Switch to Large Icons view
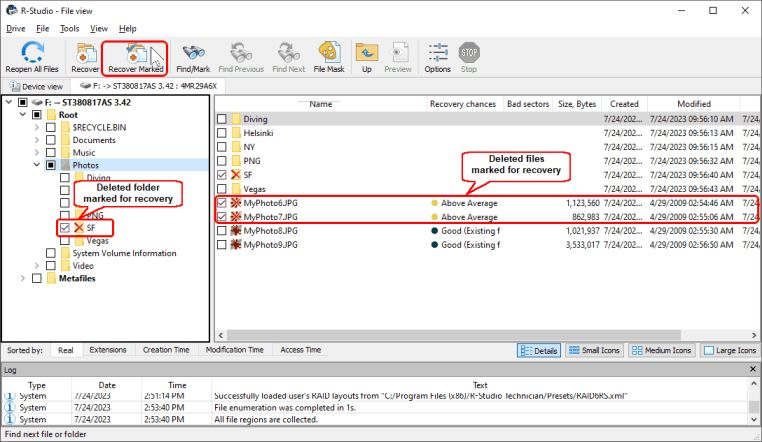This screenshot has height=442, width=762. (x=730, y=350)
